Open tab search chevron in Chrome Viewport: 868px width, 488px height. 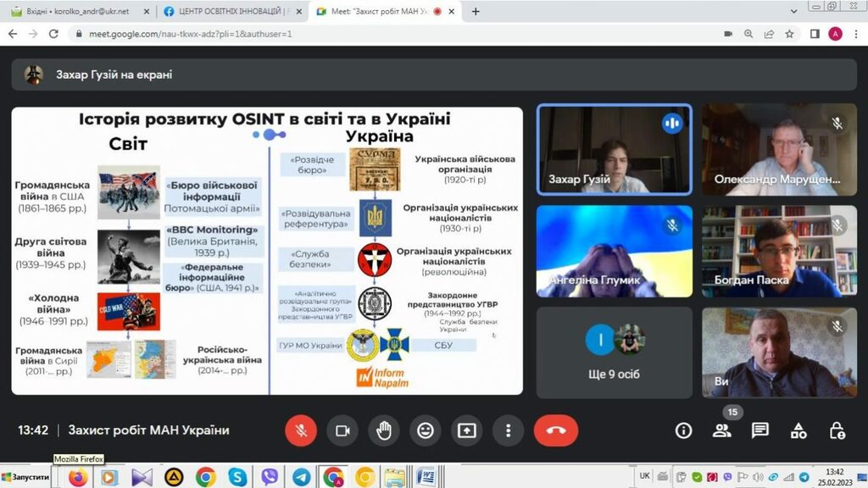tap(793, 12)
